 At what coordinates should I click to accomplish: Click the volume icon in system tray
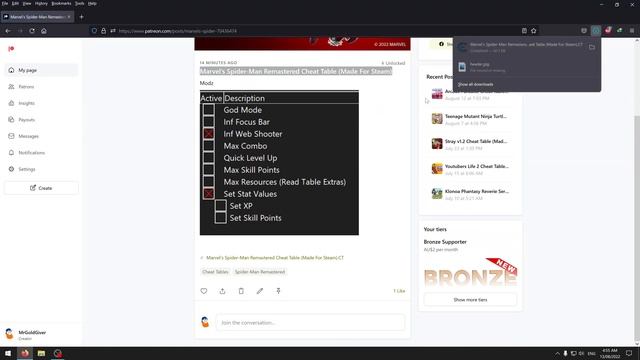[x=582, y=353]
